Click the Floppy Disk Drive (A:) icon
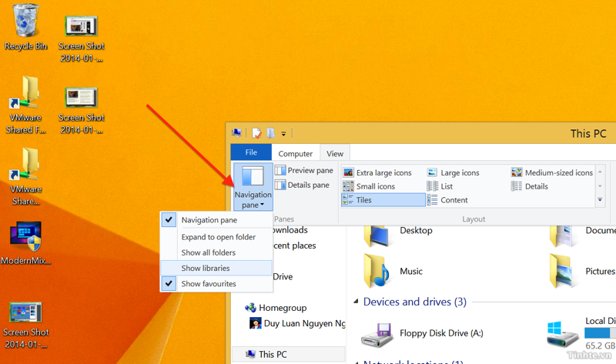This screenshot has height=364, width=616. click(x=377, y=332)
